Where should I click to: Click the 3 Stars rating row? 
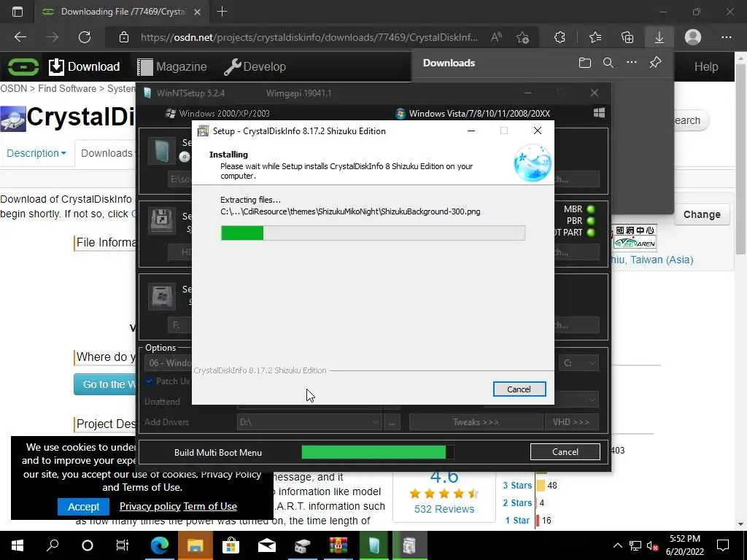click(530, 486)
